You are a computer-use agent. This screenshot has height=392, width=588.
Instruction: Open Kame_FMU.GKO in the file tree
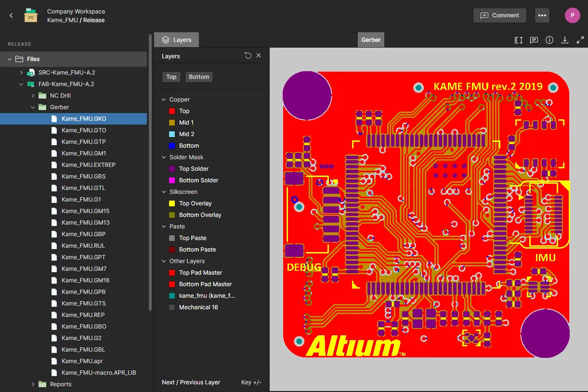click(73, 119)
